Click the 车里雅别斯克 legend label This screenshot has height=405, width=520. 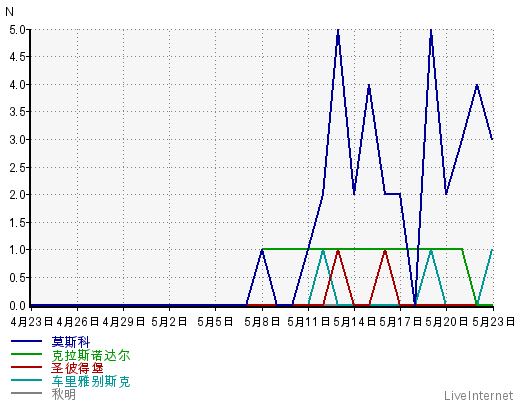pyautogui.click(x=91, y=381)
